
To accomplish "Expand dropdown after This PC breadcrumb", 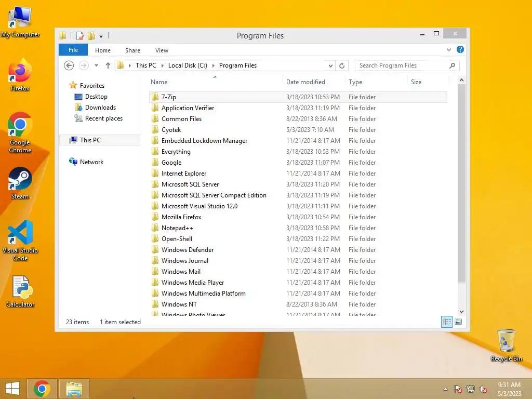I will click(x=163, y=65).
